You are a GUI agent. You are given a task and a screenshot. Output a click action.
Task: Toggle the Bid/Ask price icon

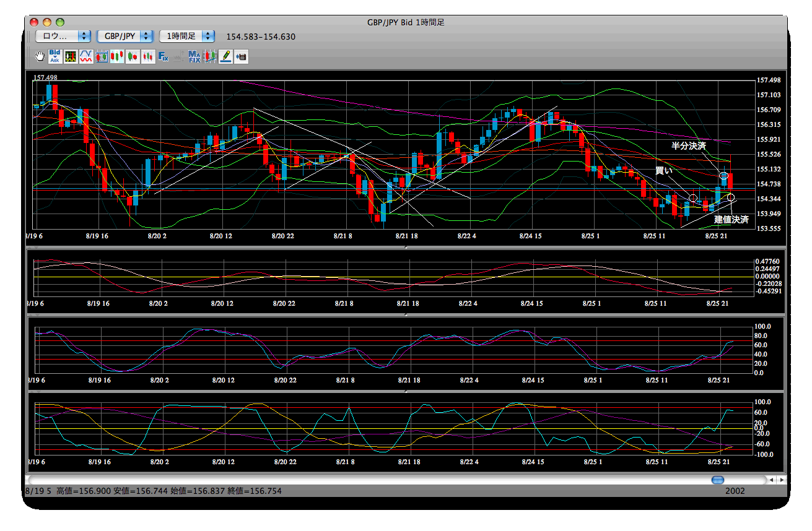55,56
